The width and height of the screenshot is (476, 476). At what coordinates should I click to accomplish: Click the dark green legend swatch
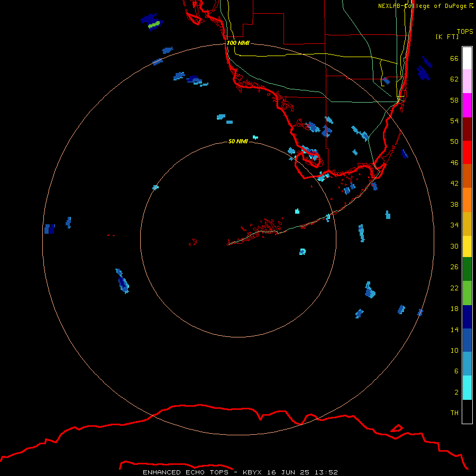(x=467, y=269)
